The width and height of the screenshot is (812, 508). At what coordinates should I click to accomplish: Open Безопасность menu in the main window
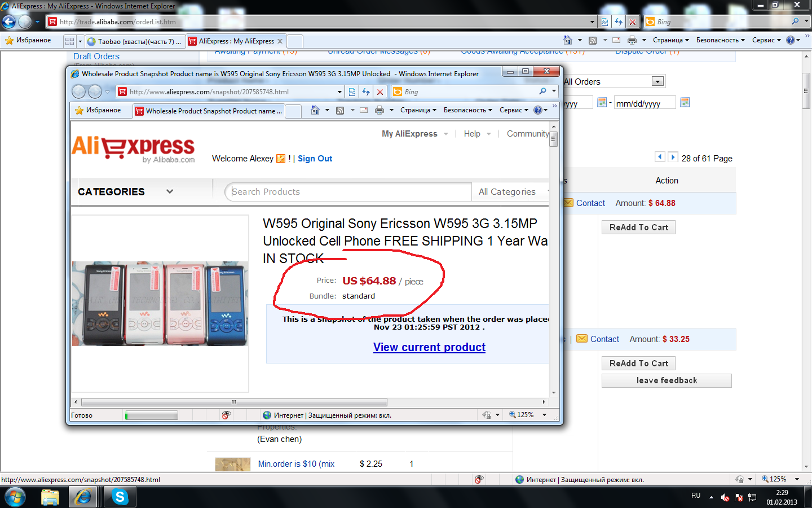tap(721, 40)
